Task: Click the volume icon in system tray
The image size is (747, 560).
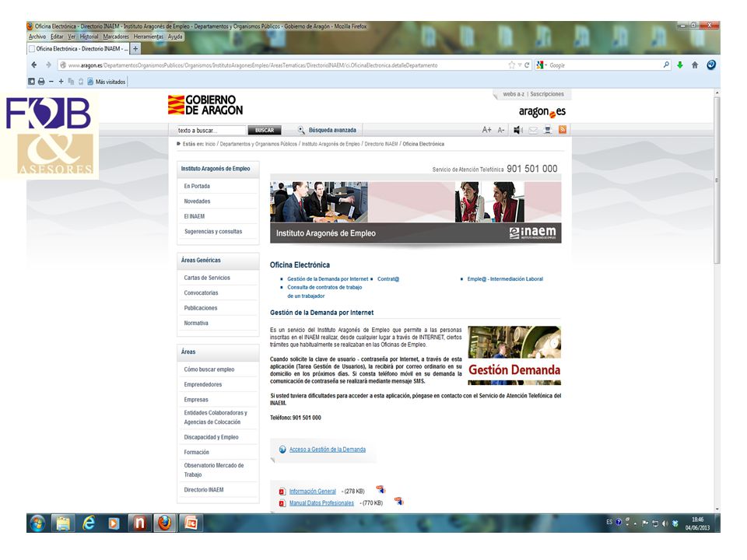Action: (x=665, y=523)
